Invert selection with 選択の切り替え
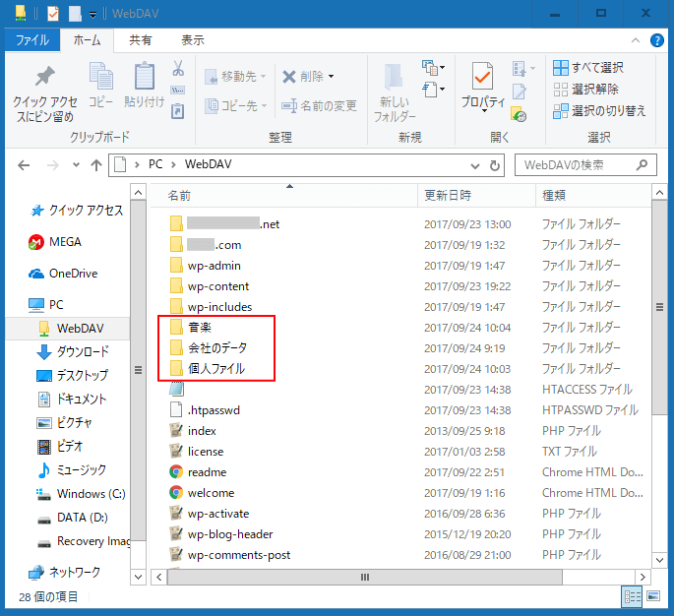This screenshot has width=674, height=616. click(598, 110)
